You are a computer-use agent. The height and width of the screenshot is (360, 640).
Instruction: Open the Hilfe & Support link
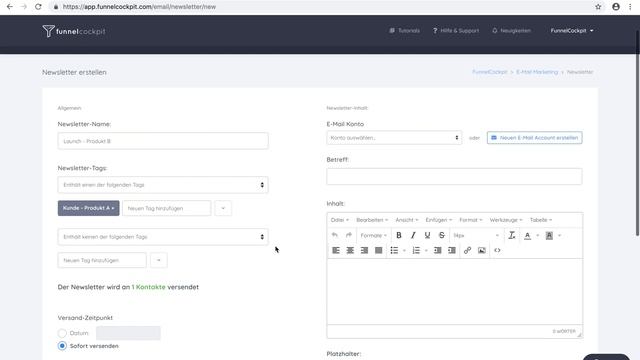[x=456, y=31]
